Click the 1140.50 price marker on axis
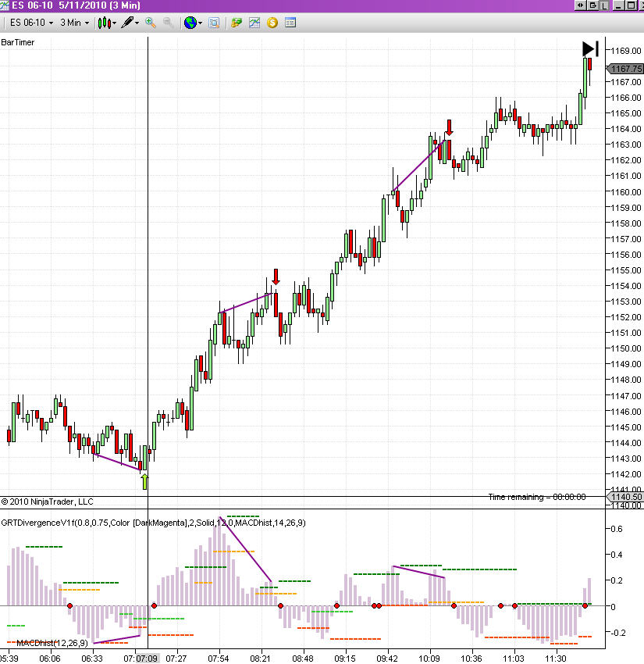 point(624,497)
